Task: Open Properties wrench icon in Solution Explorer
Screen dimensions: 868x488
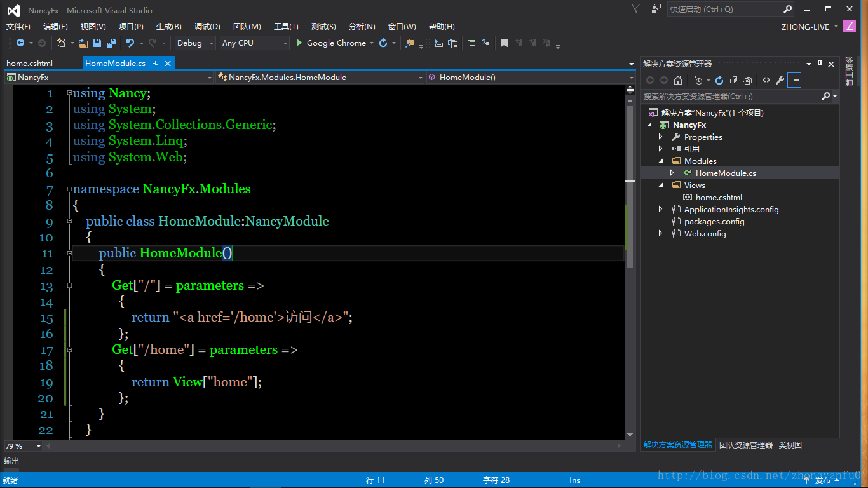Action: pos(780,80)
